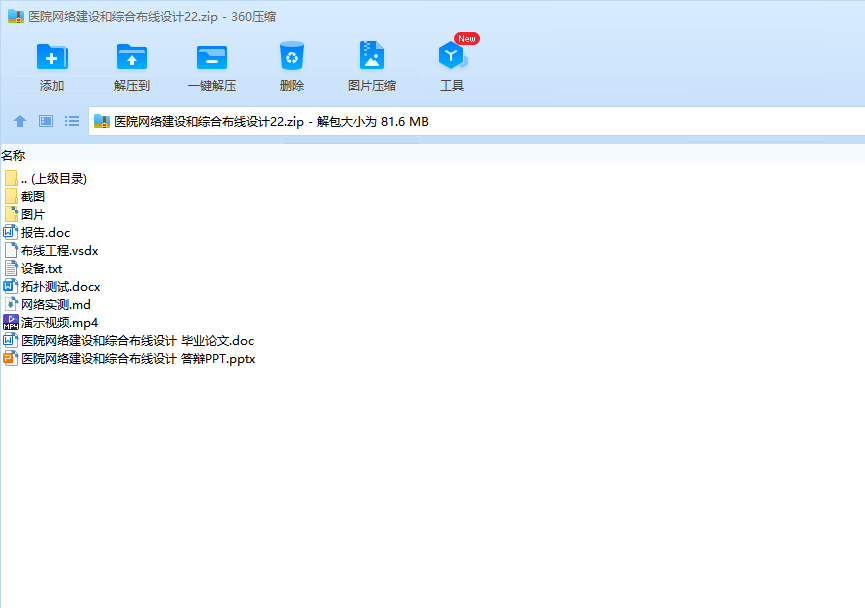Sort by the 名称 column header

pos(13,156)
